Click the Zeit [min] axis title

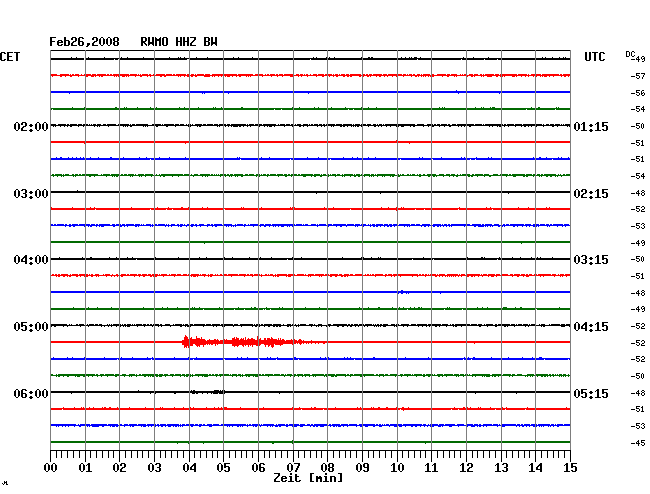tap(308, 478)
